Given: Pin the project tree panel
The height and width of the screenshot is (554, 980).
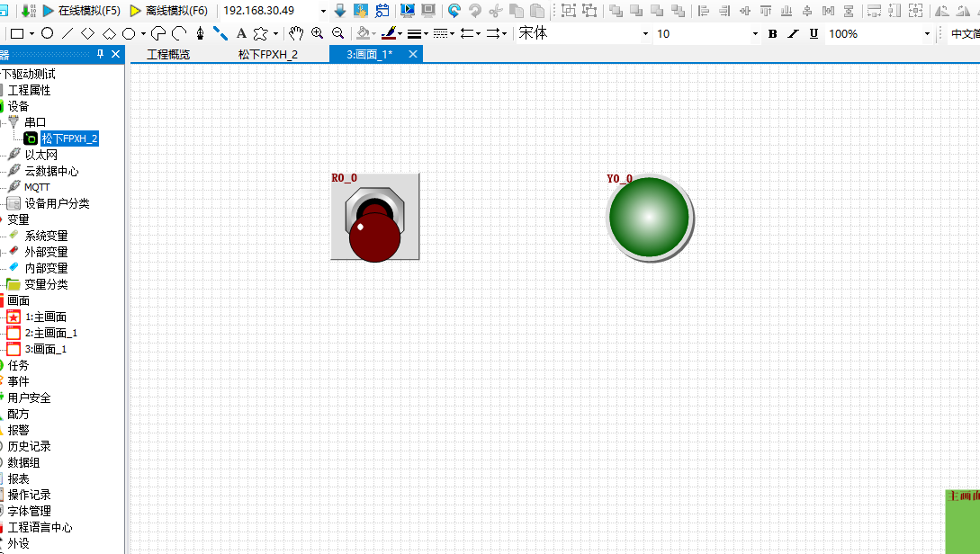Looking at the screenshot, I should [100, 54].
